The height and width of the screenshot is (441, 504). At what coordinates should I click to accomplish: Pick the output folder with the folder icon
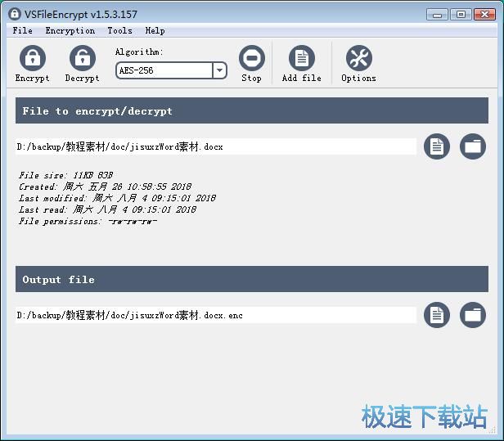[473, 315]
